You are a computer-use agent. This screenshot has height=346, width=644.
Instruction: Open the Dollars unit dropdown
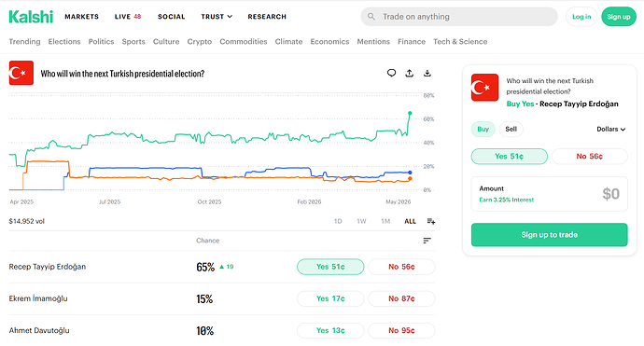pyautogui.click(x=611, y=129)
